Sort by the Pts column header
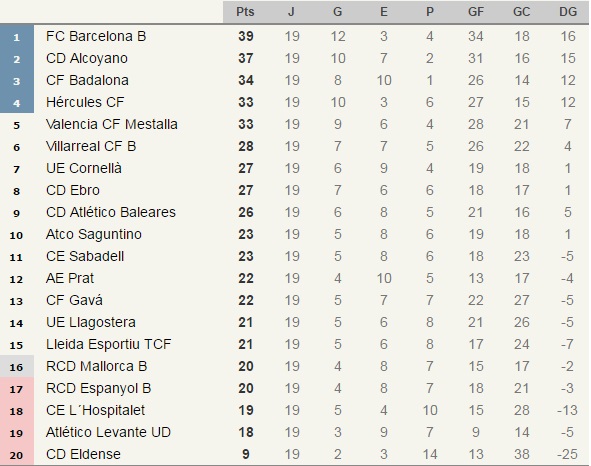591x466 pixels. point(245,12)
